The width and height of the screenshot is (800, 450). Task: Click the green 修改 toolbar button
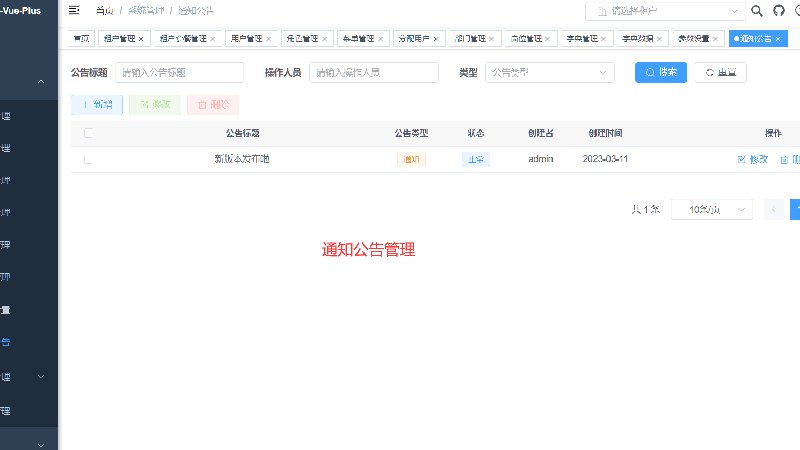155,105
